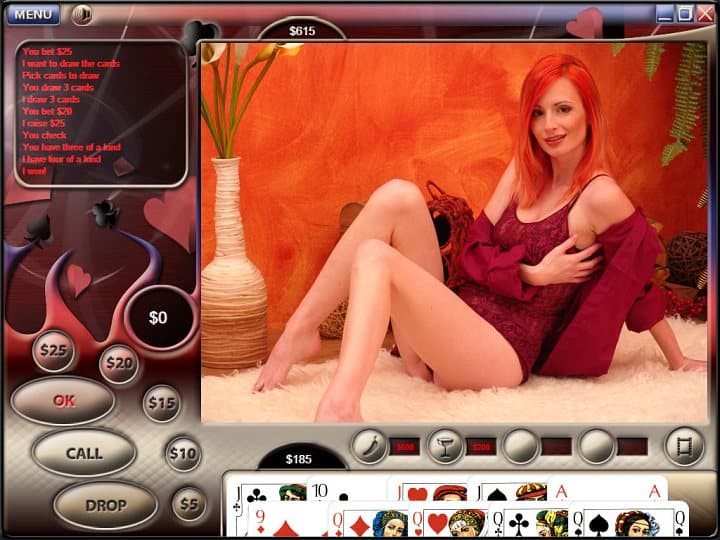Click "You have three of a kind" line
This screenshot has height=540, width=720.
(71, 147)
